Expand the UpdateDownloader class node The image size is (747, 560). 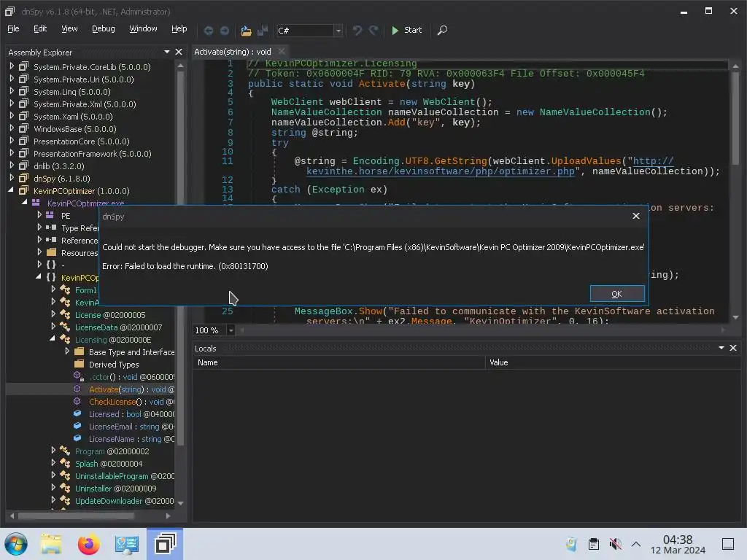[53, 499]
